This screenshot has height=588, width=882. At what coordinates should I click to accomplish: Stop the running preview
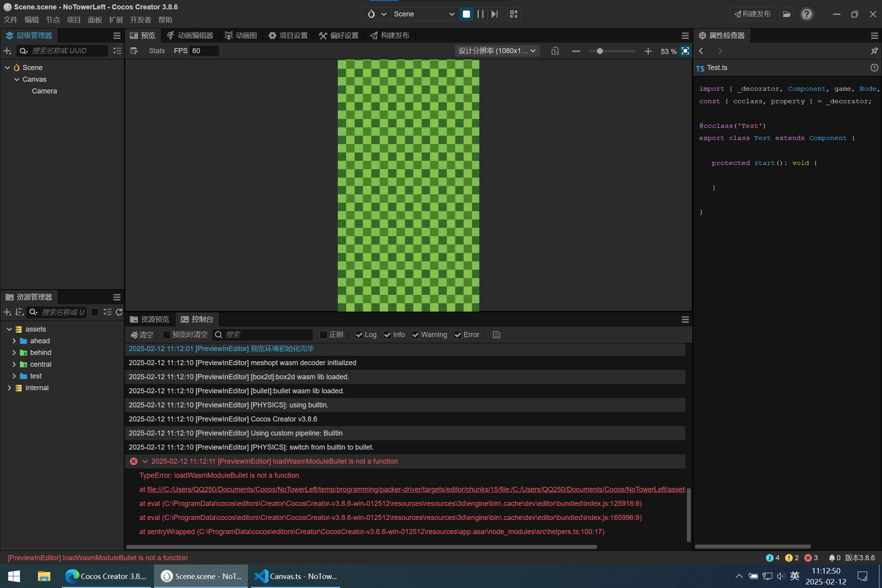466,14
